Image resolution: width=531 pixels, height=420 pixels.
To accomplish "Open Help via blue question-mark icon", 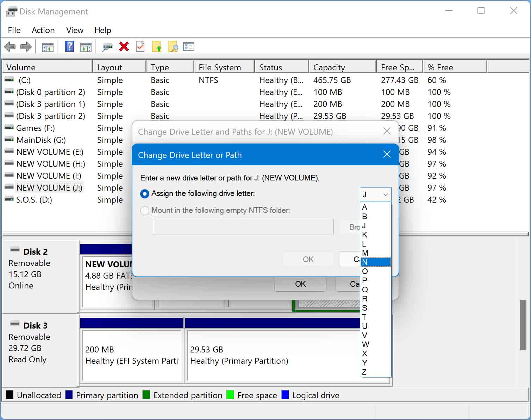I will tap(69, 46).
